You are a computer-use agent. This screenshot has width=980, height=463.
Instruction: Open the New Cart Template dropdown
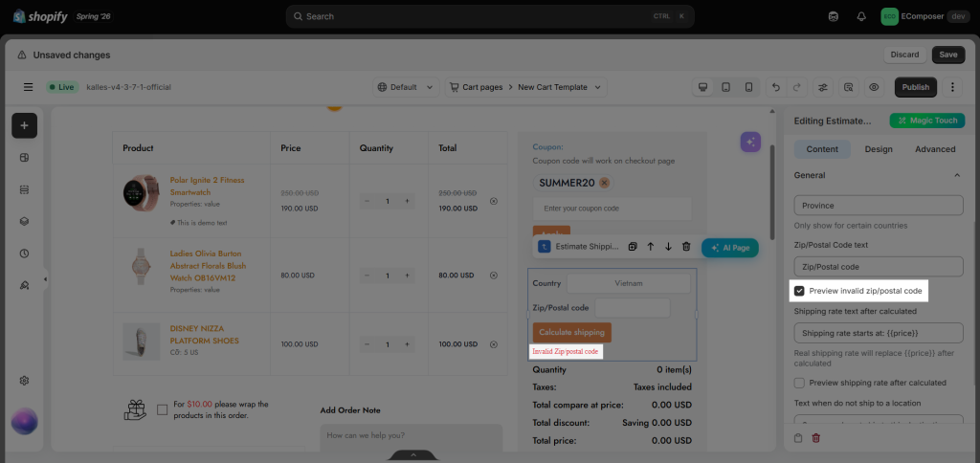(559, 87)
